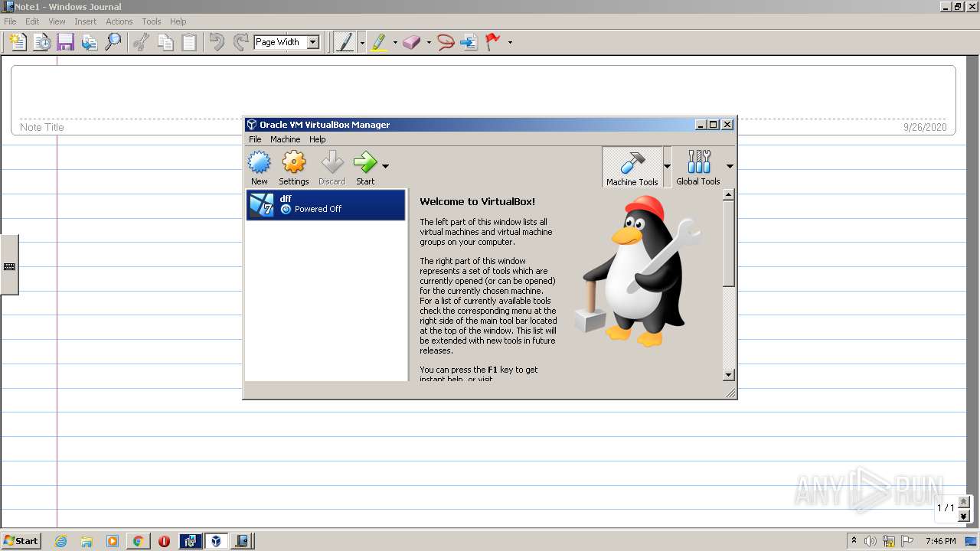The width and height of the screenshot is (980, 551).
Task: Click the Copy icon in Journal toolbar
Action: click(x=165, y=42)
